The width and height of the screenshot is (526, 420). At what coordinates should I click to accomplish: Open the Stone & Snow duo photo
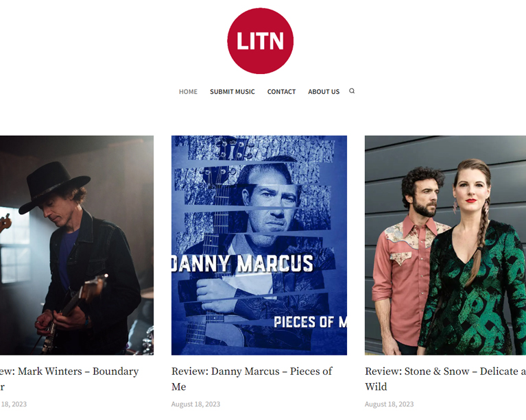[x=445, y=245]
